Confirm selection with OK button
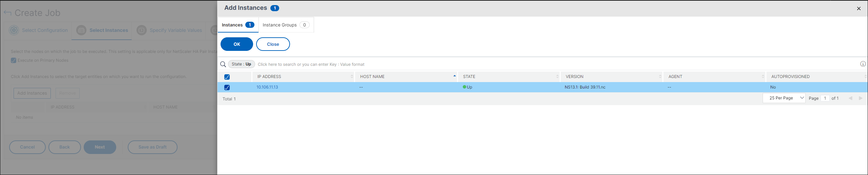The image size is (868, 175). tap(237, 44)
